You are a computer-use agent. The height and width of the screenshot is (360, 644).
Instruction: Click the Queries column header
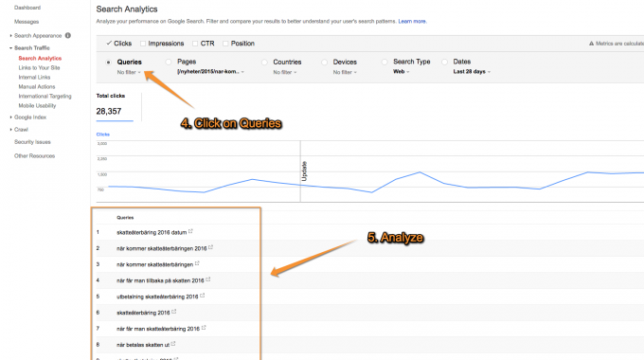click(x=125, y=217)
